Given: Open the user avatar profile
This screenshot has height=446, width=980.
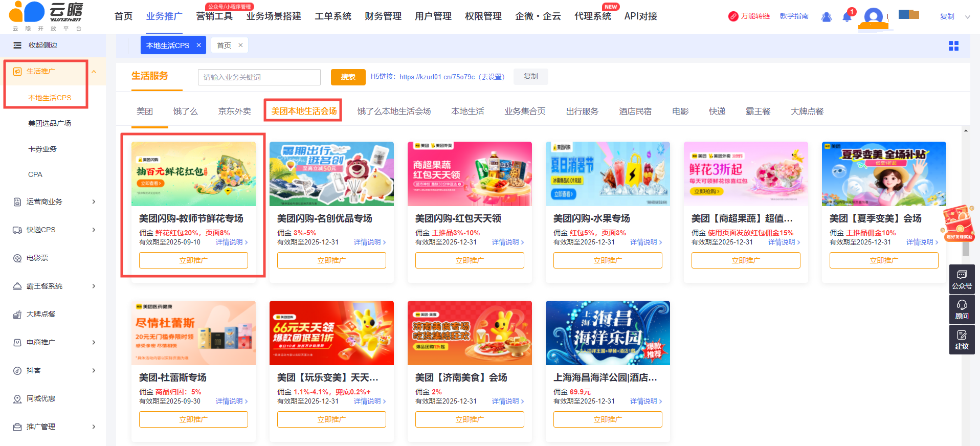Looking at the screenshot, I should click(873, 17).
